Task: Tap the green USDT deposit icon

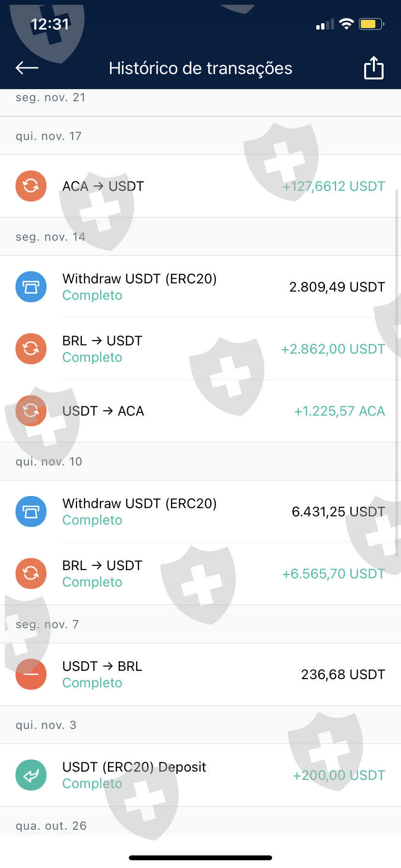Action: coord(31,775)
